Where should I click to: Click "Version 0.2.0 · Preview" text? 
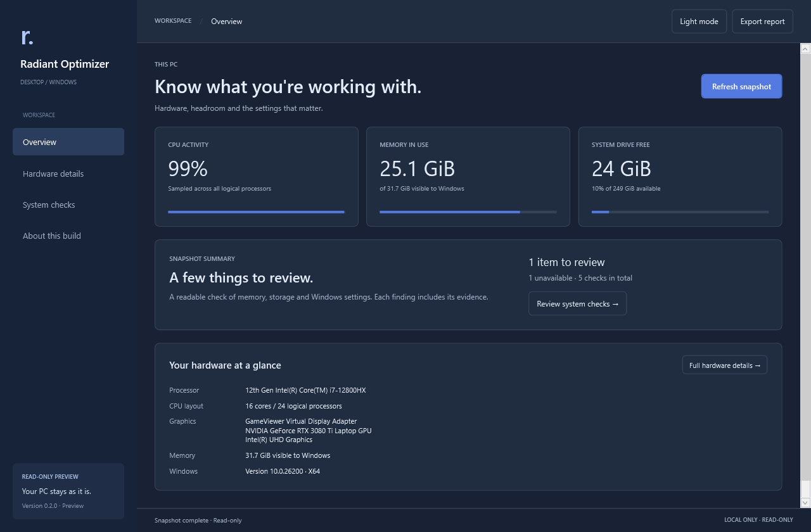click(x=53, y=506)
